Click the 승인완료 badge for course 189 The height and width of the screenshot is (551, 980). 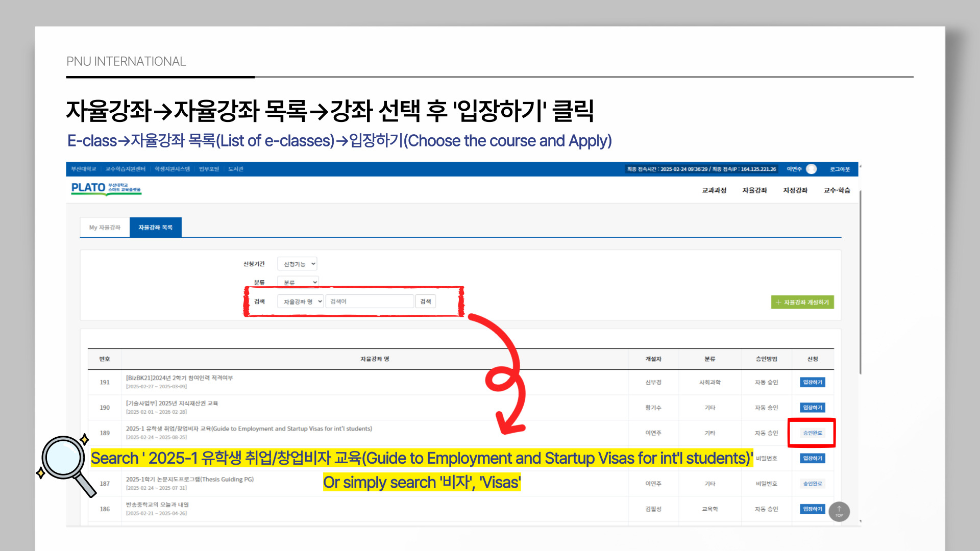812,433
